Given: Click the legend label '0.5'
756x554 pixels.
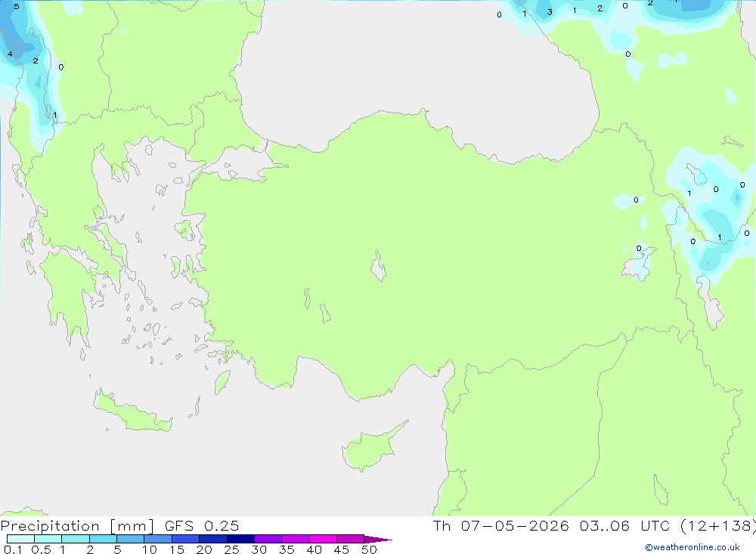Looking at the screenshot, I should (41, 549).
